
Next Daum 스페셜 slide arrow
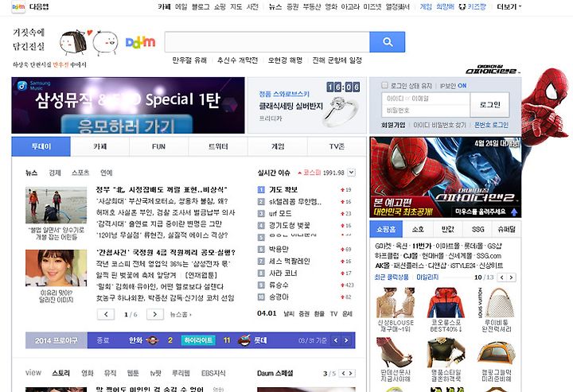[351, 374]
